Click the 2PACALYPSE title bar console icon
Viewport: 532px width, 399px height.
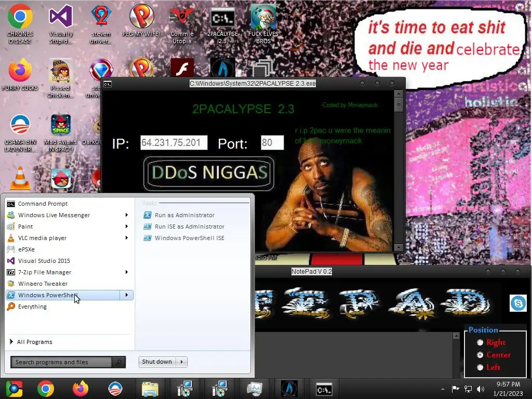[x=108, y=84]
